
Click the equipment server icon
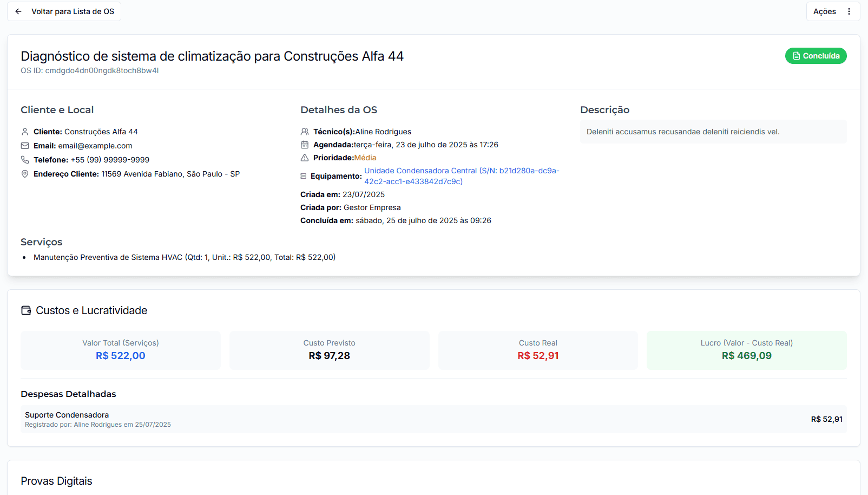304,176
